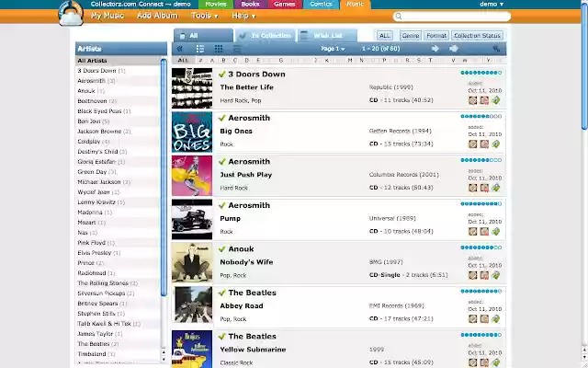Click green tag icon for Big Ones
Image resolution: width=588 pixels, height=368 pixels.
tap(496, 144)
